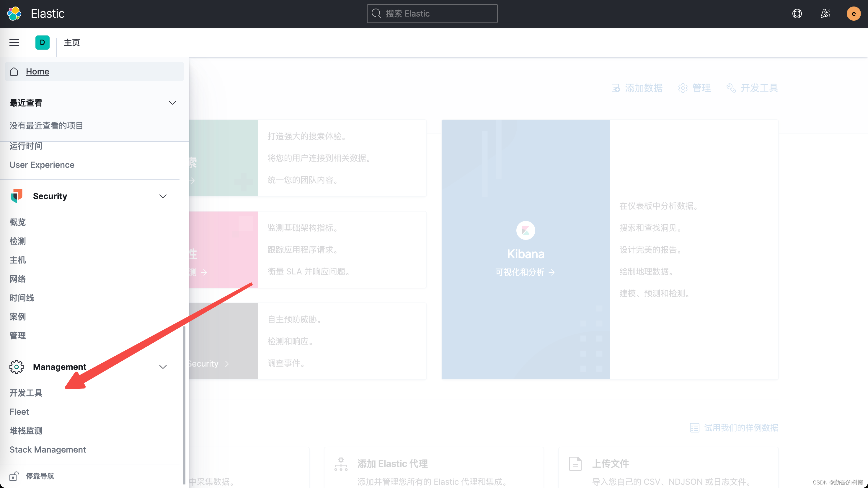Click 没有最近查看的项目 text
868x488 pixels.
click(46, 126)
